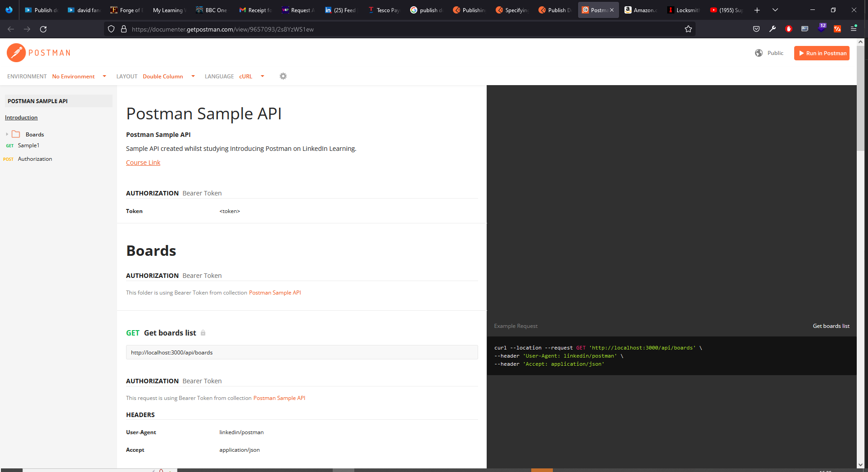Click the Pocket save icon in toolbar

coord(756,29)
